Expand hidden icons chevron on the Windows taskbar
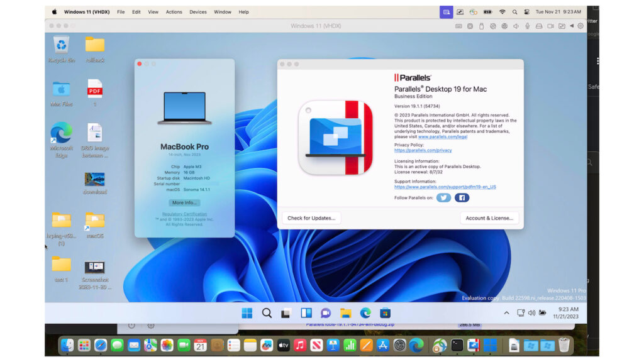This screenshot has height=362, width=644. [x=506, y=312]
